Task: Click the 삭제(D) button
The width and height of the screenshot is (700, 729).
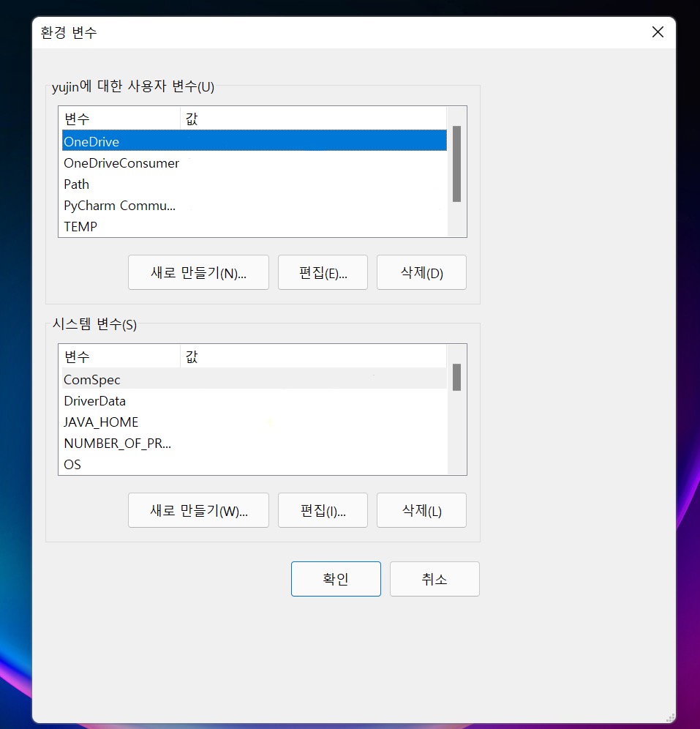Action: point(421,272)
